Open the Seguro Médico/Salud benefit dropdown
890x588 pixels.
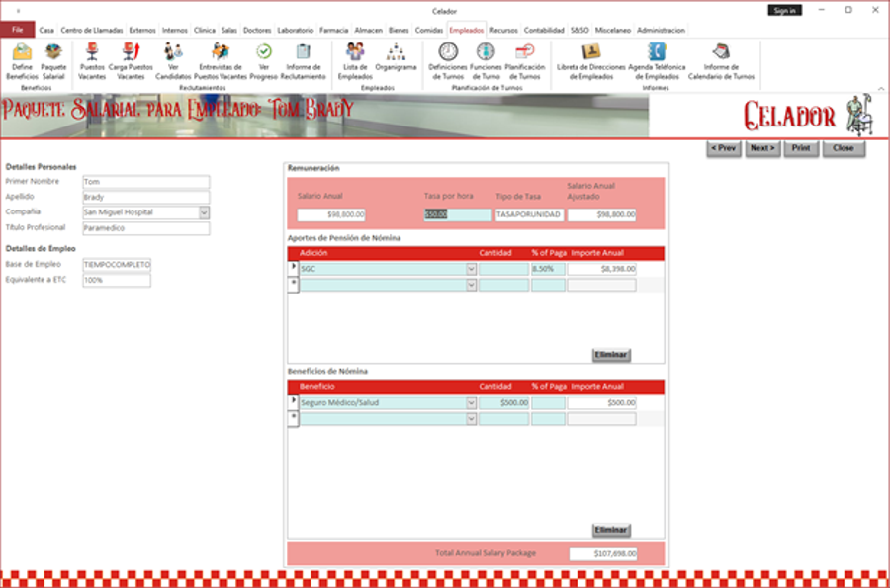tap(471, 403)
